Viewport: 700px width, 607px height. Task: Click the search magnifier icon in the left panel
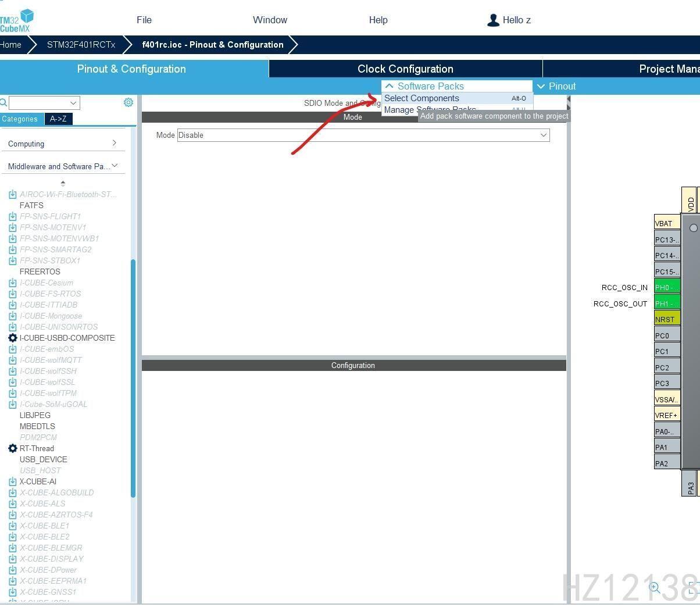[3, 103]
